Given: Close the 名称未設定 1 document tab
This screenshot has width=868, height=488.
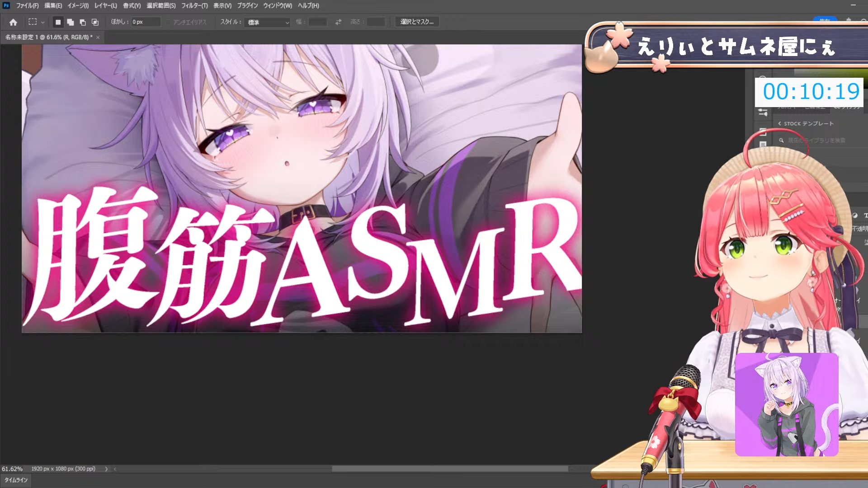Looking at the screenshot, I should 98,38.
